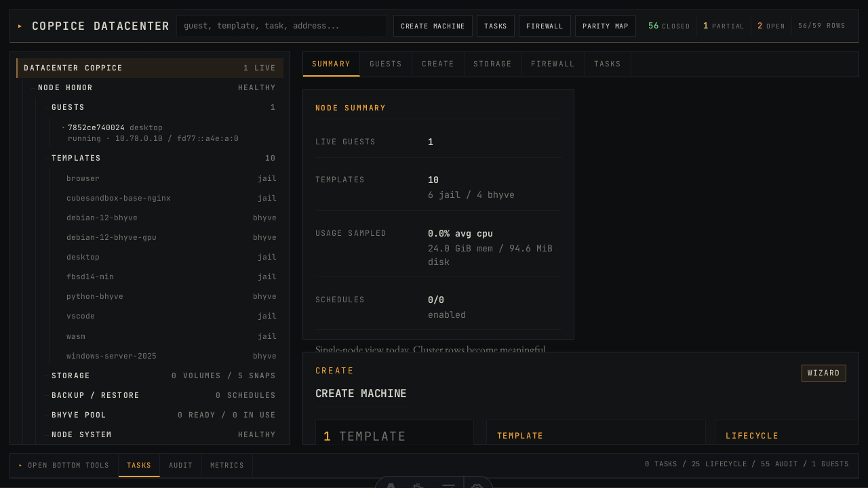Select the cubesandbox-base-nginx template
Viewport: 868px width, 488px height.
click(171, 198)
